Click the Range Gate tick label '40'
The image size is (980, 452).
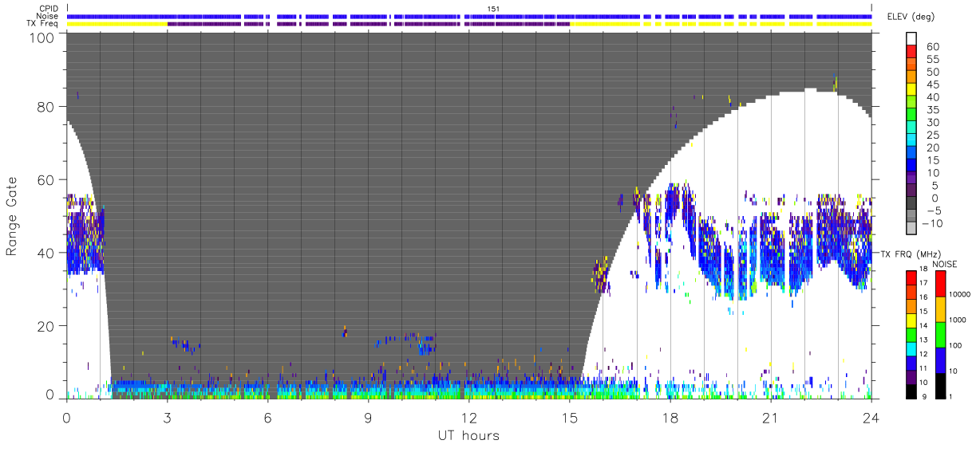point(45,253)
